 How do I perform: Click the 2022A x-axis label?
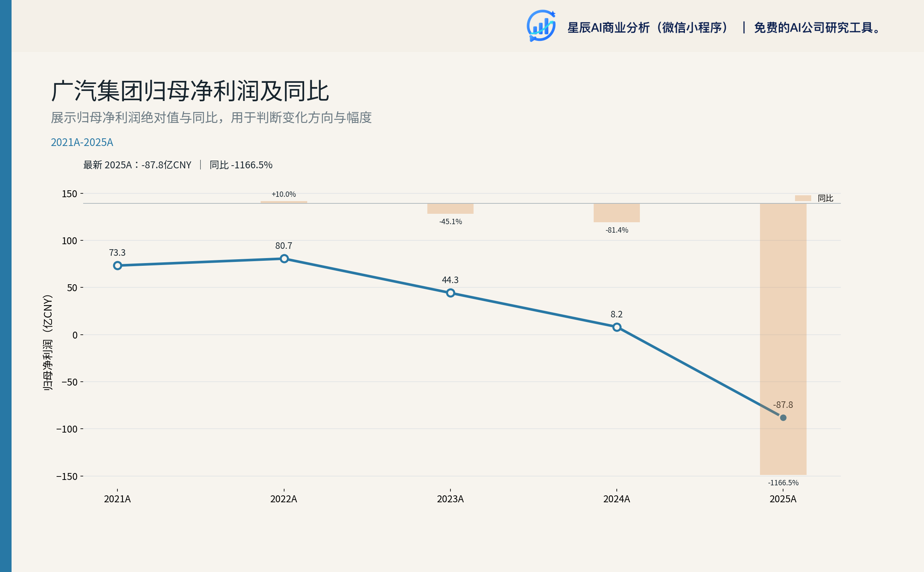coord(284,499)
